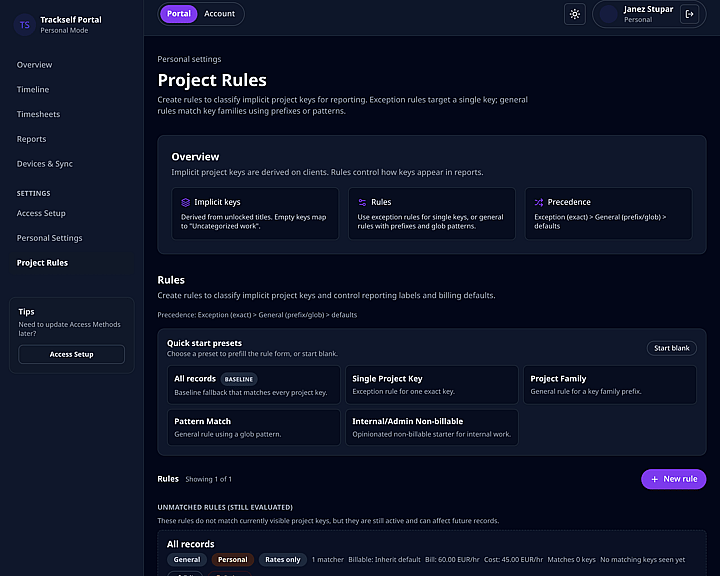Click the Personal tag on All records rule
This screenshot has width=720, height=576.
[232, 559]
